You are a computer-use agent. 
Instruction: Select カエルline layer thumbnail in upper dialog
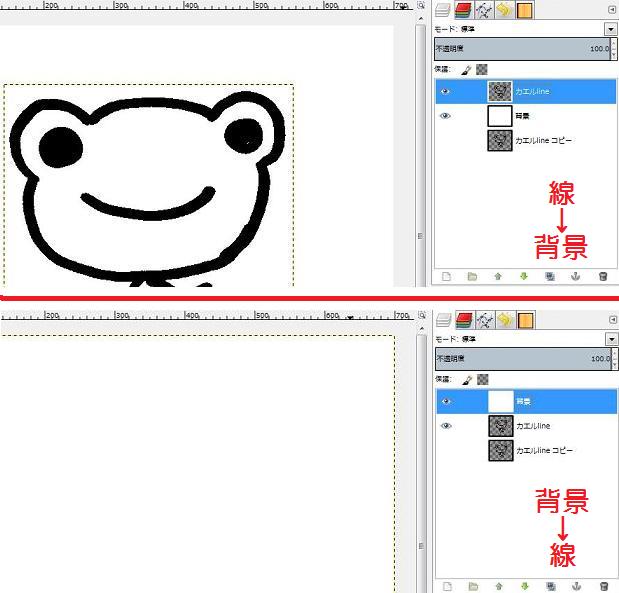[500, 92]
